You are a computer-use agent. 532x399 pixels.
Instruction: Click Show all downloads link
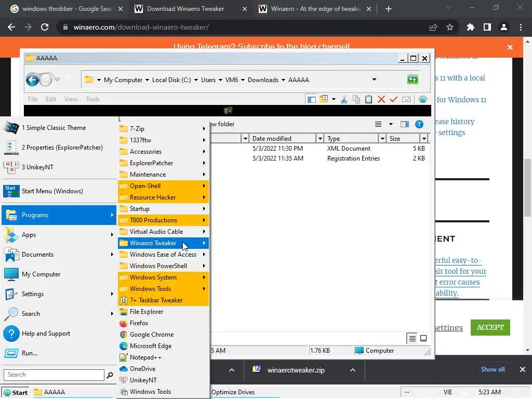tap(493, 369)
